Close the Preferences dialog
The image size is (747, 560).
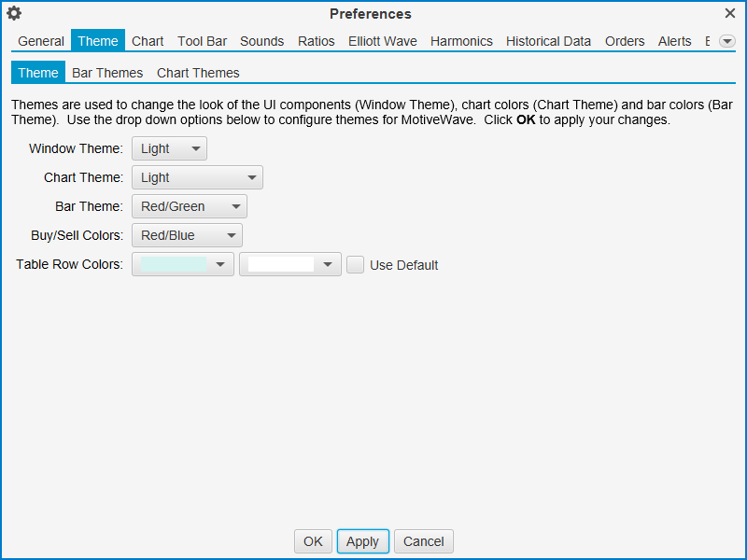(730, 13)
